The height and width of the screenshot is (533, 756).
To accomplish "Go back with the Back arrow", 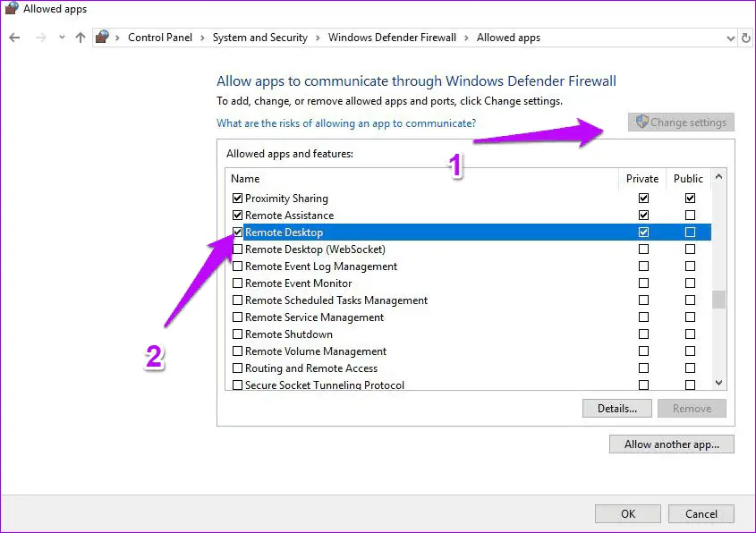I will click(x=14, y=38).
